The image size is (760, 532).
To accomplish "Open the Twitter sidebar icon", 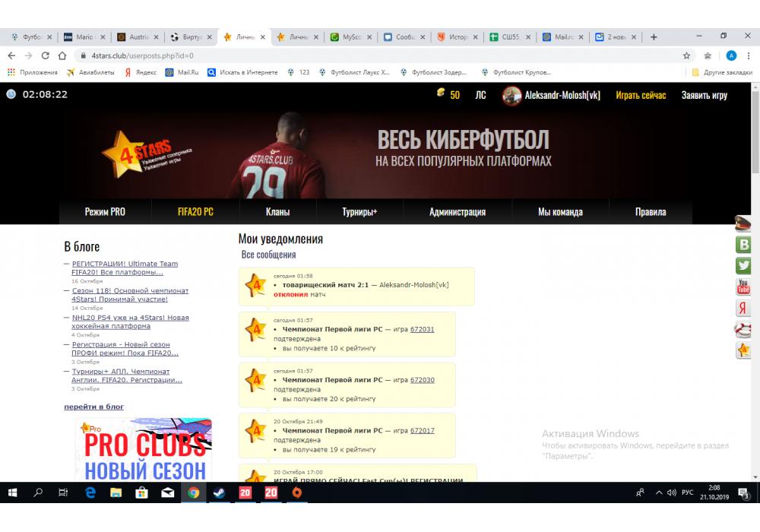I will tap(743, 266).
